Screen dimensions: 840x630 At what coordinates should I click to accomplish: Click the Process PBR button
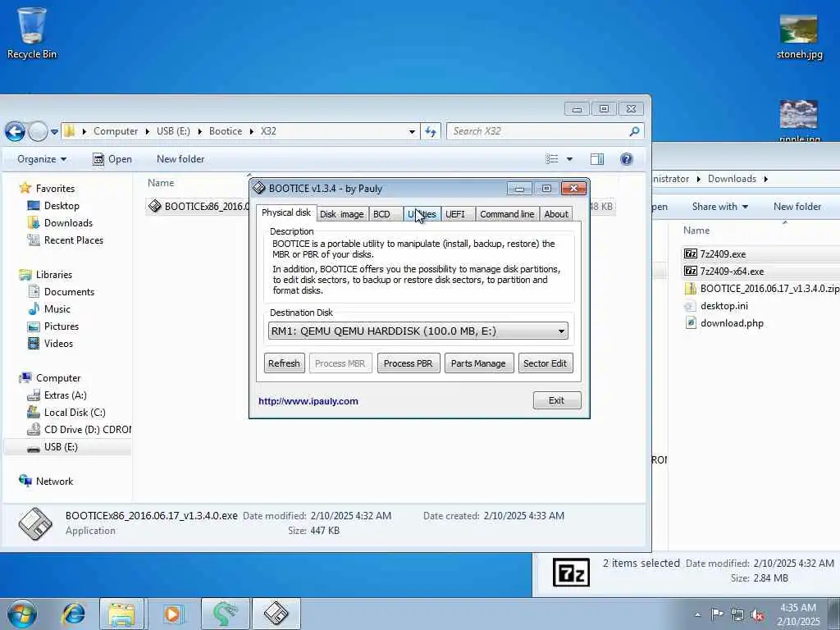409,363
